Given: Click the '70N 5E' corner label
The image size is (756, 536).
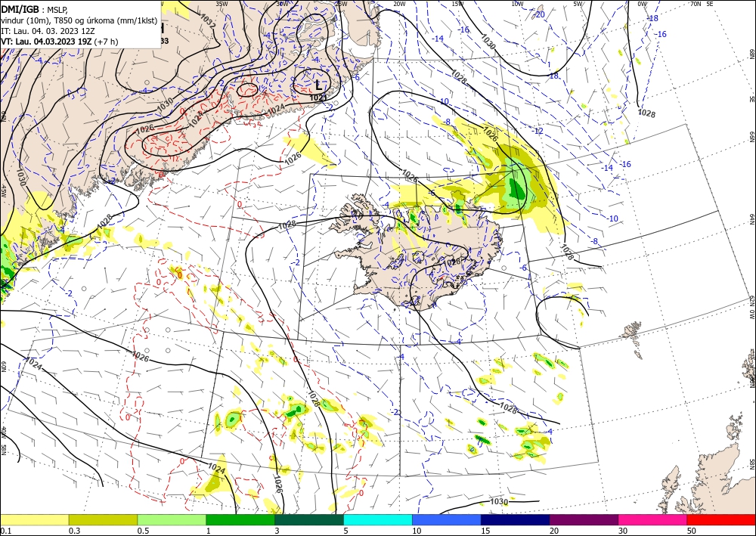Looking at the screenshot, I should (702, 3).
